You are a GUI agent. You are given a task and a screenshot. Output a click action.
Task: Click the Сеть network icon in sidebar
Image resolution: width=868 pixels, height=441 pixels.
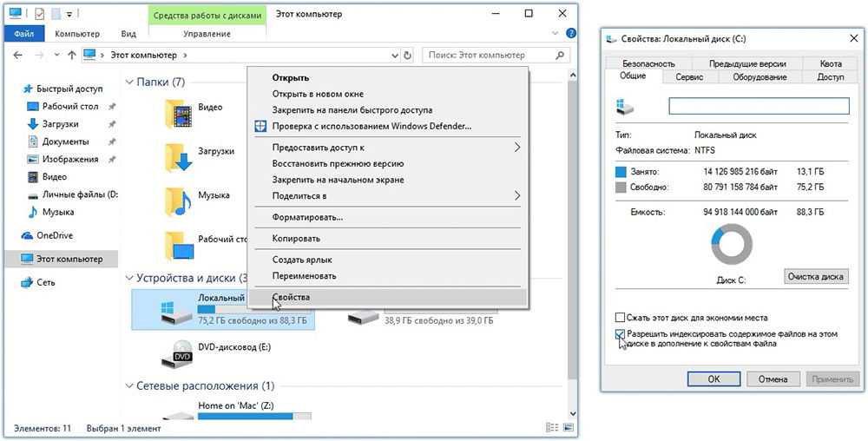click(27, 283)
